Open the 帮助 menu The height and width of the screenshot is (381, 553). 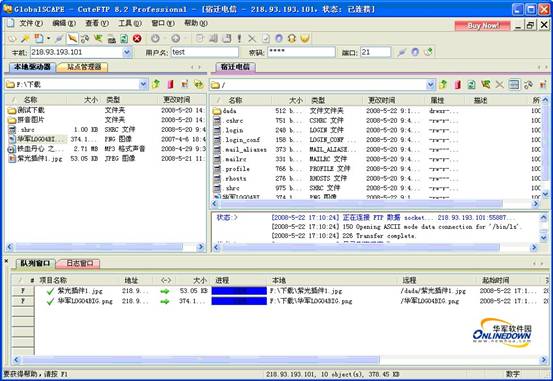point(196,24)
